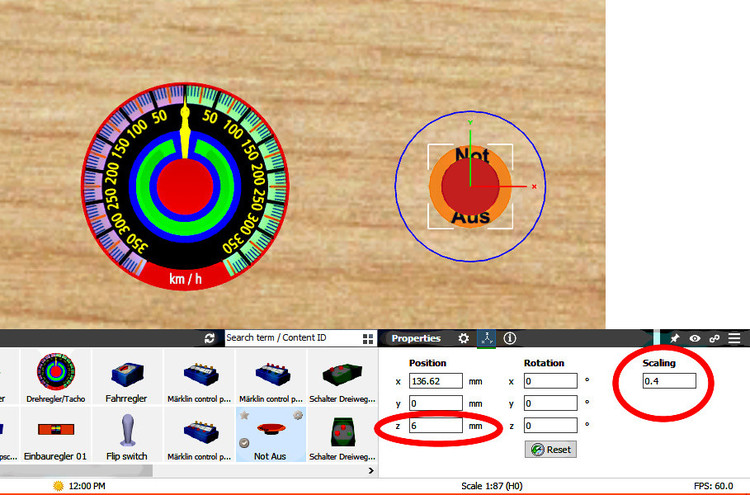Edit the Position z field with value 6
Viewport: 750px width, 495px height.
pyautogui.click(x=436, y=426)
